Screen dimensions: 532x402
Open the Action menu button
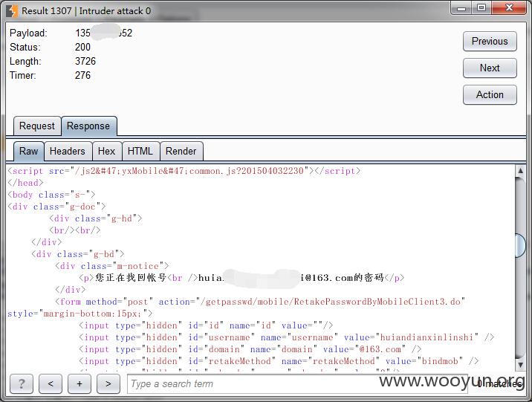[x=490, y=94]
